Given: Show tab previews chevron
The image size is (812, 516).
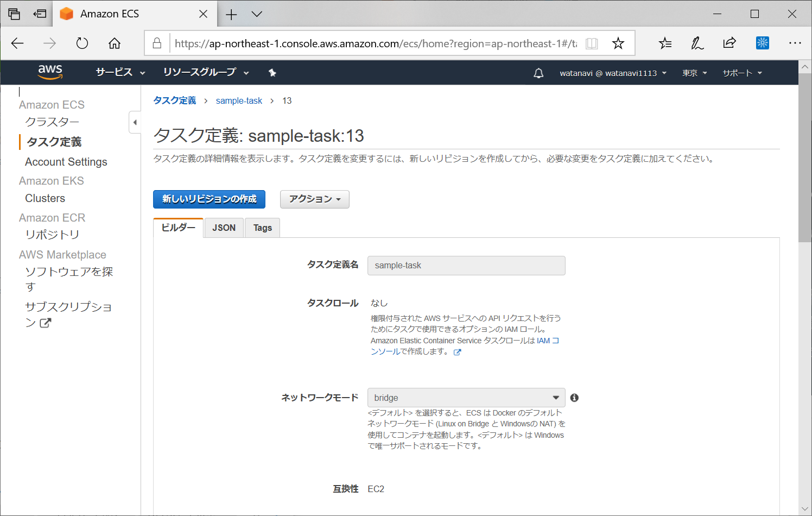Looking at the screenshot, I should pos(257,14).
